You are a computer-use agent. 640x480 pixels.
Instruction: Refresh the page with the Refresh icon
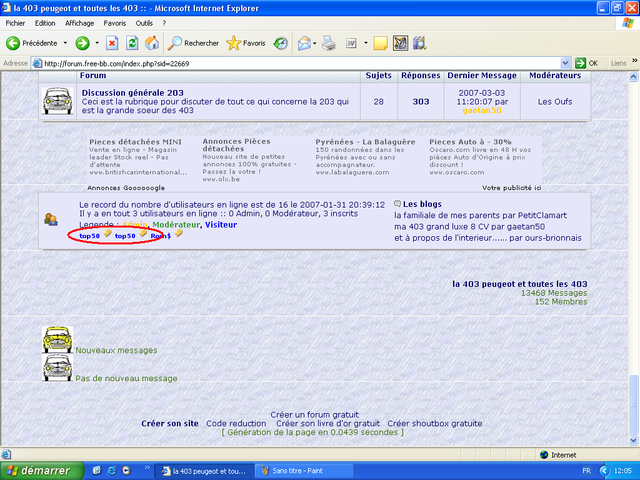click(x=131, y=43)
